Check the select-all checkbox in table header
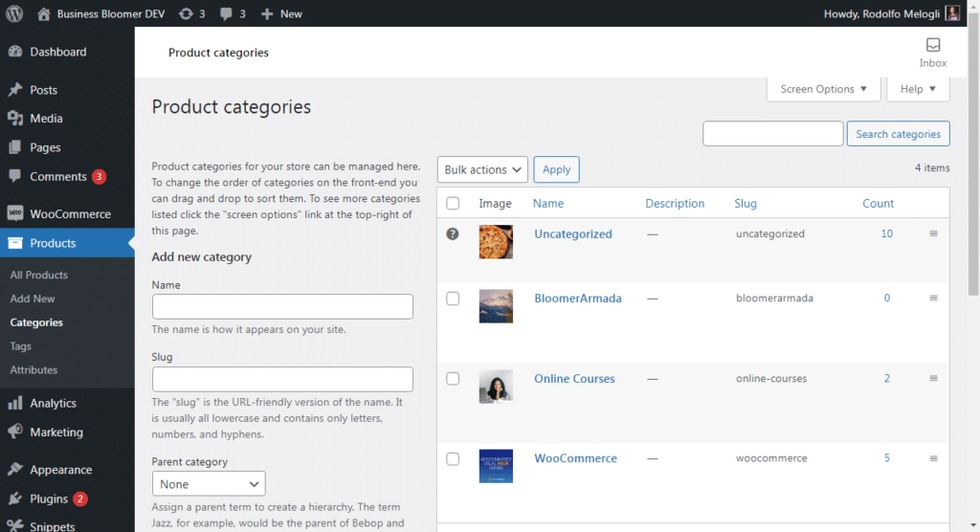980x532 pixels. tap(453, 203)
